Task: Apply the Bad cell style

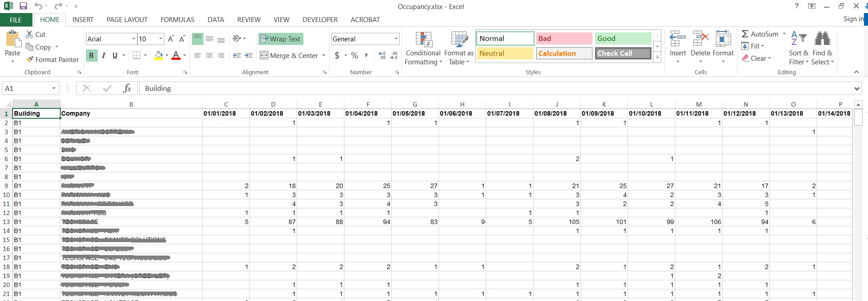Action: 564,39
